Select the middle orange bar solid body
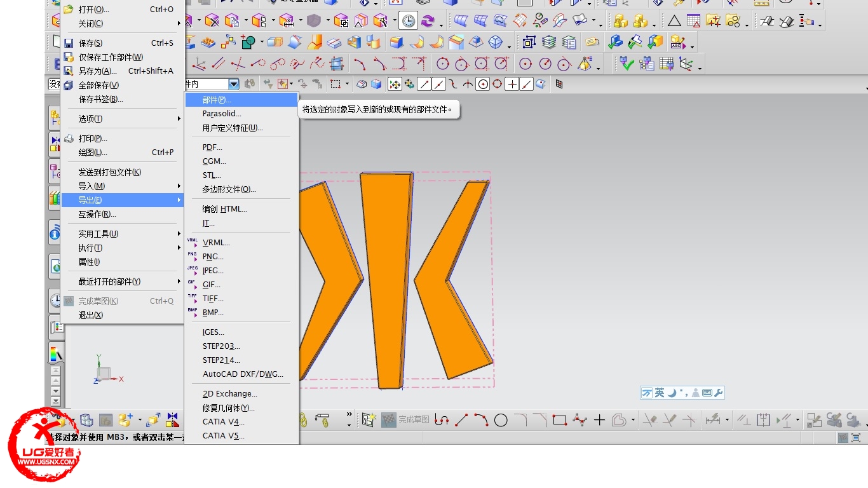 [x=386, y=280]
